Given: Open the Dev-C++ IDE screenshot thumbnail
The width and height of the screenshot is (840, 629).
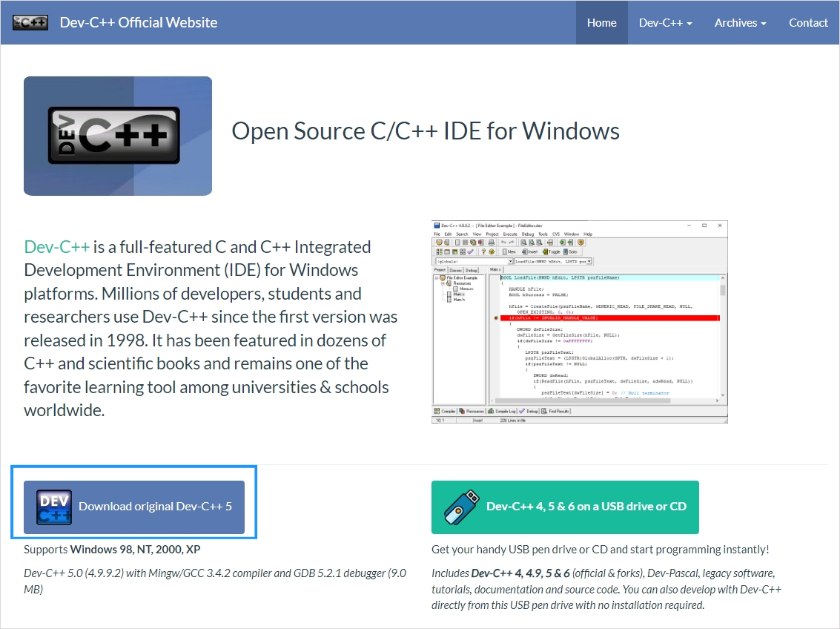Looking at the screenshot, I should point(580,322).
